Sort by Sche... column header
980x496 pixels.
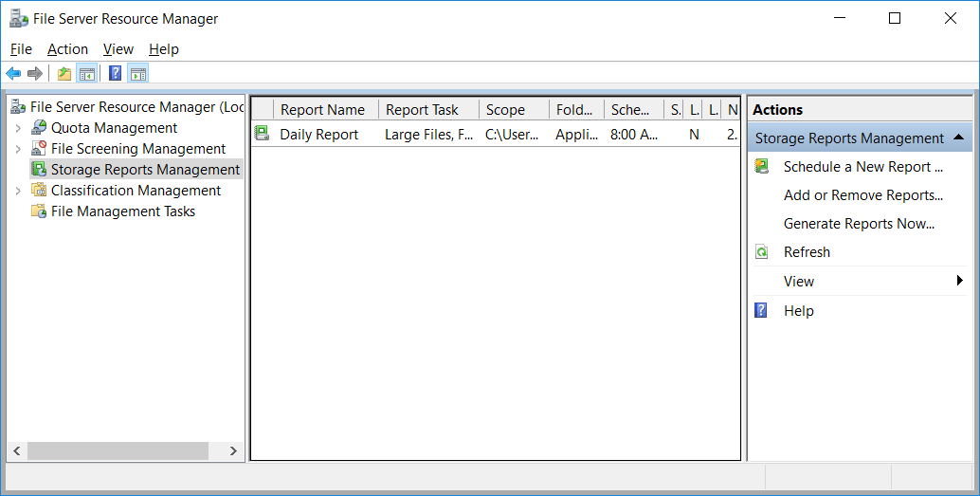point(634,109)
